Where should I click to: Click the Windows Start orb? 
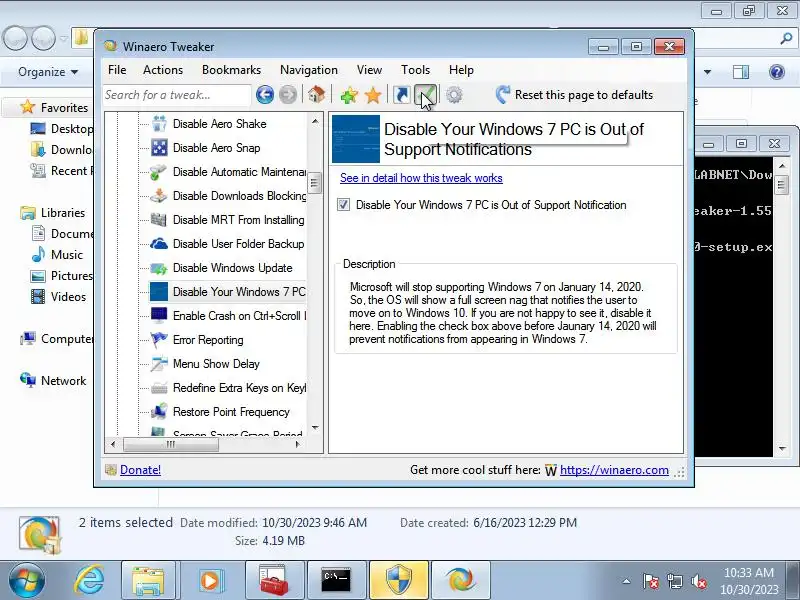point(27,581)
